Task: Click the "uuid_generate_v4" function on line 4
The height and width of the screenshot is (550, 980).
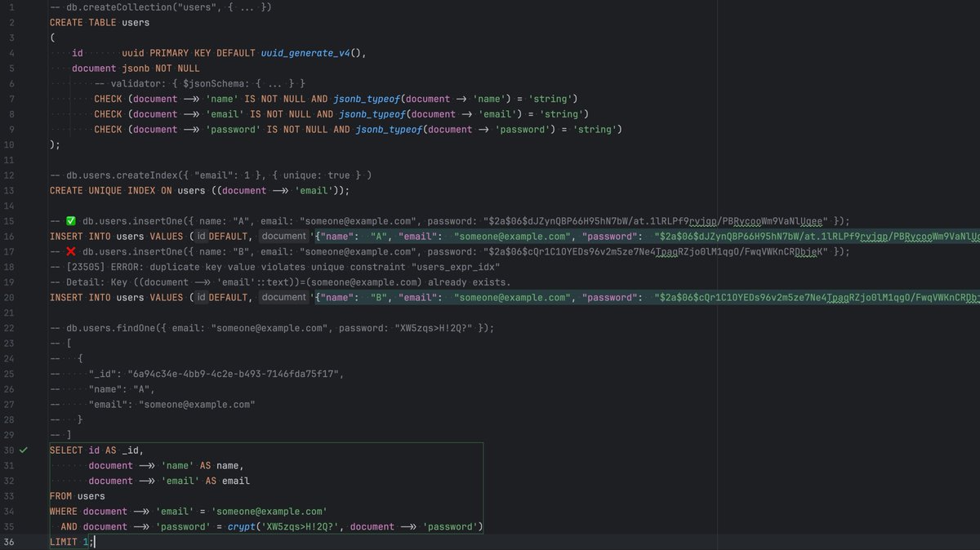Action: pos(305,53)
